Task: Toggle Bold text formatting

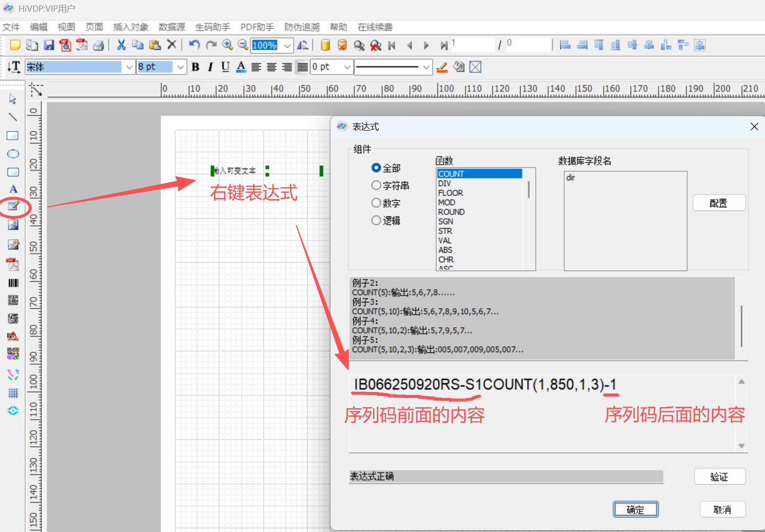Action: pyautogui.click(x=196, y=67)
